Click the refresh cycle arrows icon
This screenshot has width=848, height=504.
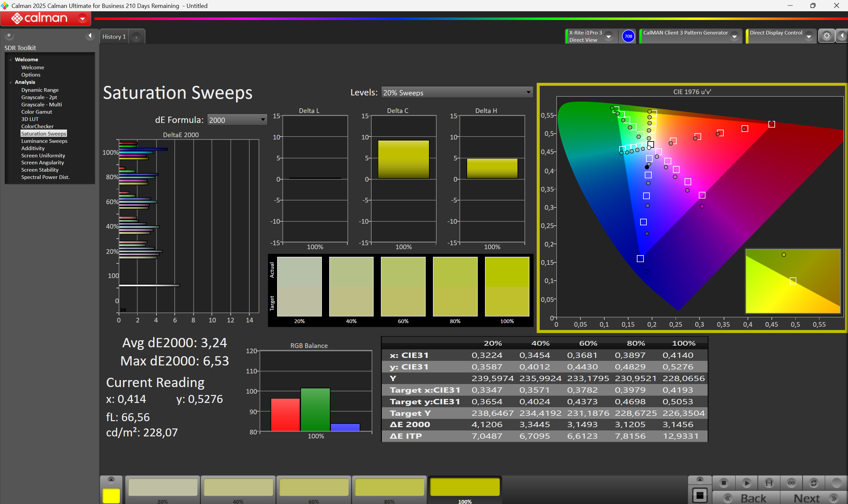[814, 482]
